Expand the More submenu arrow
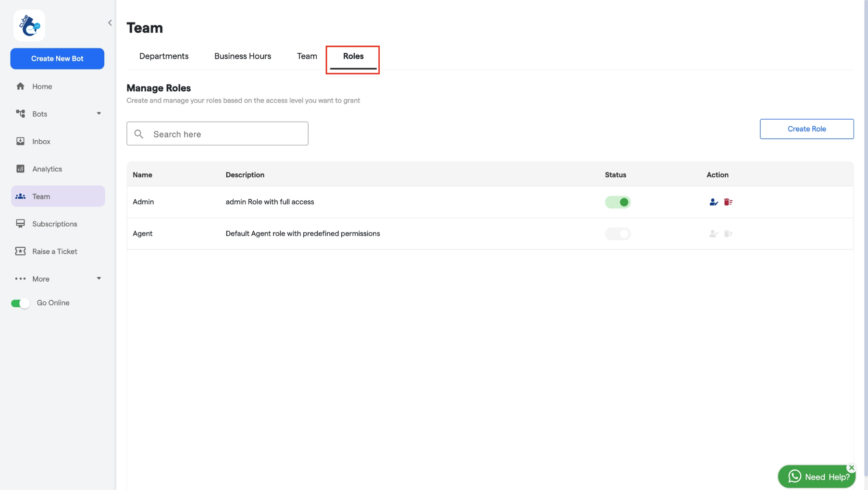 [x=99, y=278]
